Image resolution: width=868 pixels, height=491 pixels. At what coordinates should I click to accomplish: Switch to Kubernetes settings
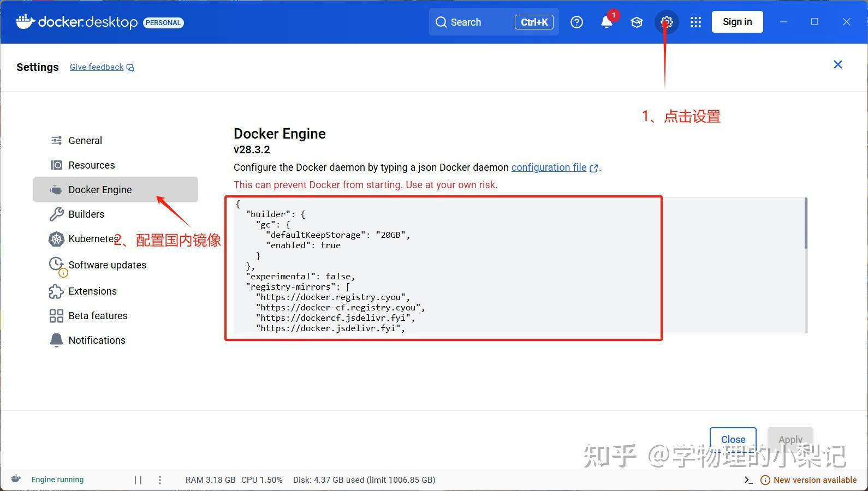(x=90, y=239)
